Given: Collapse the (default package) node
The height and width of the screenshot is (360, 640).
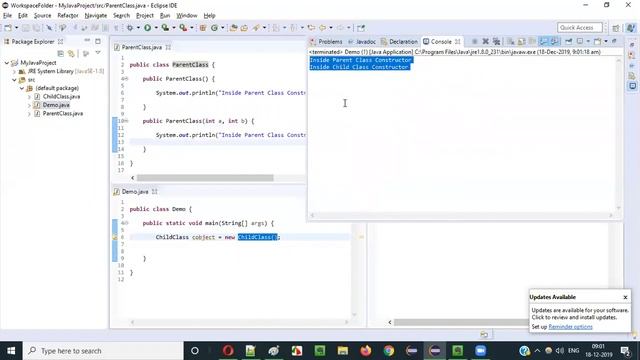Looking at the screenshot, I should point(22,88).
